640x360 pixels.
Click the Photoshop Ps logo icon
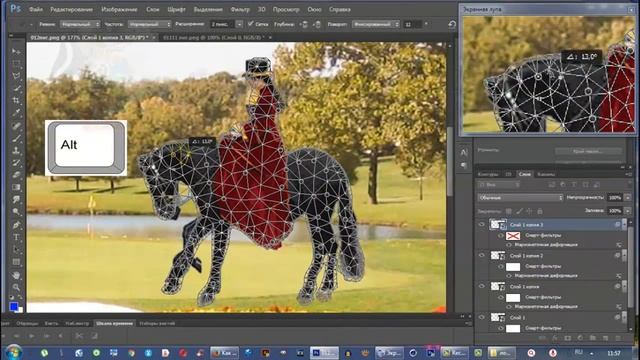(16, 9)
